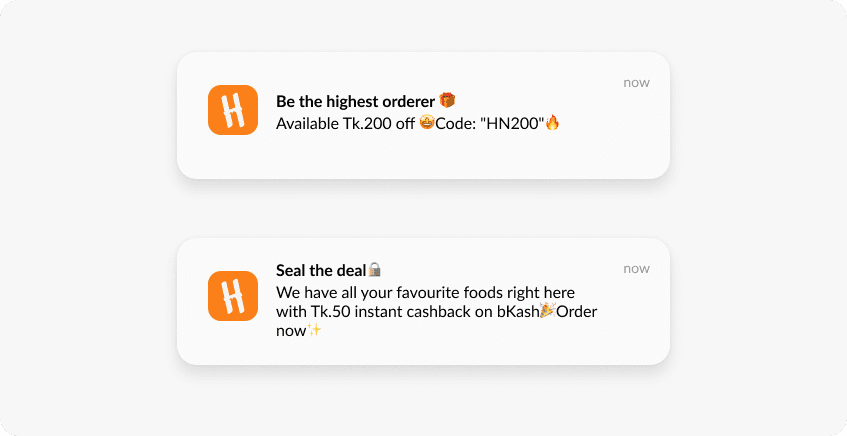
Task: Select the "Available Tk.200 off" text
Action: coord(346,123)
